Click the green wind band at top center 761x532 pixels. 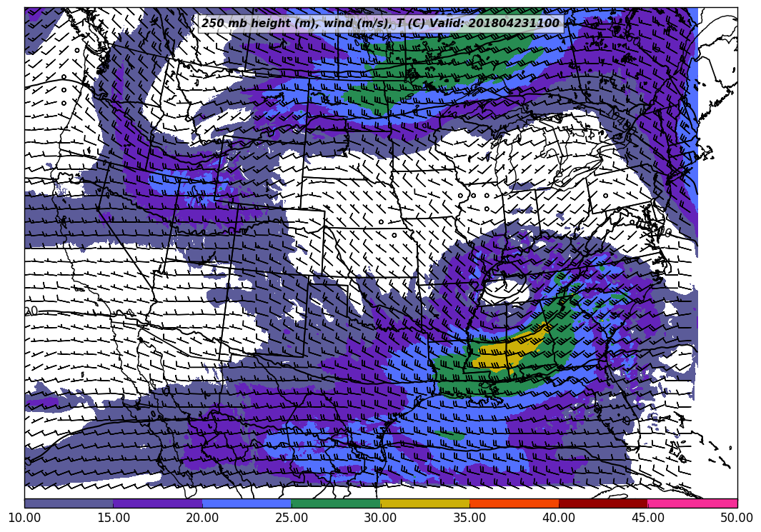[443, 57]
